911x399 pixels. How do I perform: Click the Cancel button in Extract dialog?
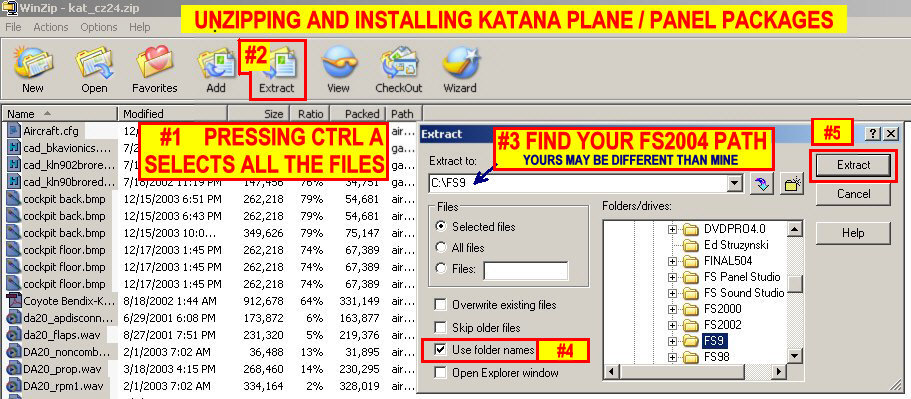pyautogui.click(x=853, y=194)
